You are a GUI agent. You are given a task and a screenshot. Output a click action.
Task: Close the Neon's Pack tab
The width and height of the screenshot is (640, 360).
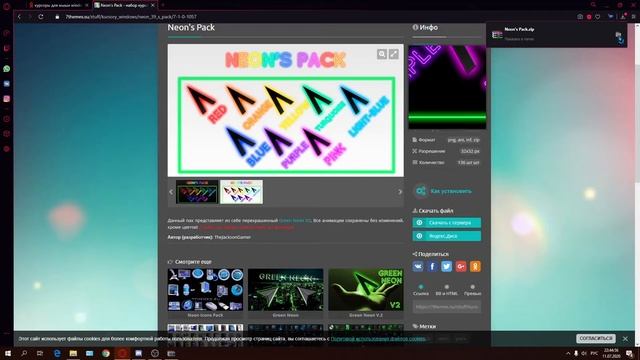153,5
